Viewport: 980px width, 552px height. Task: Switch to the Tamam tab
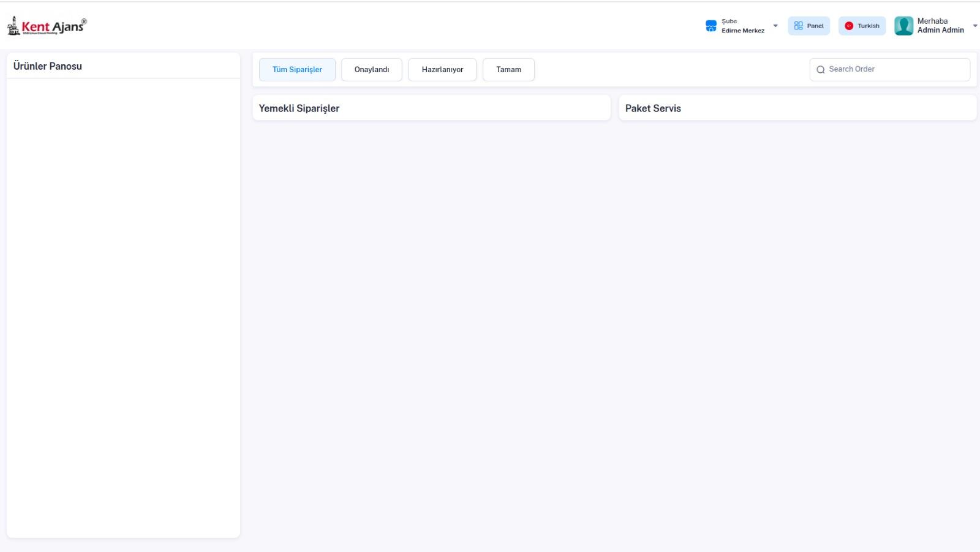[x=508, y=70]
